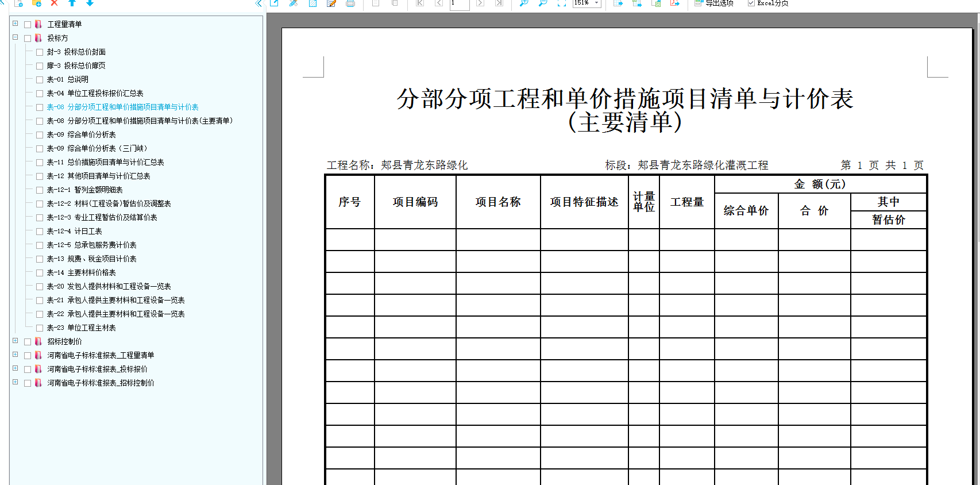Screen dimensions: 980x485
Task: Go to the first page icon
Action: click(x=420, y=3)
